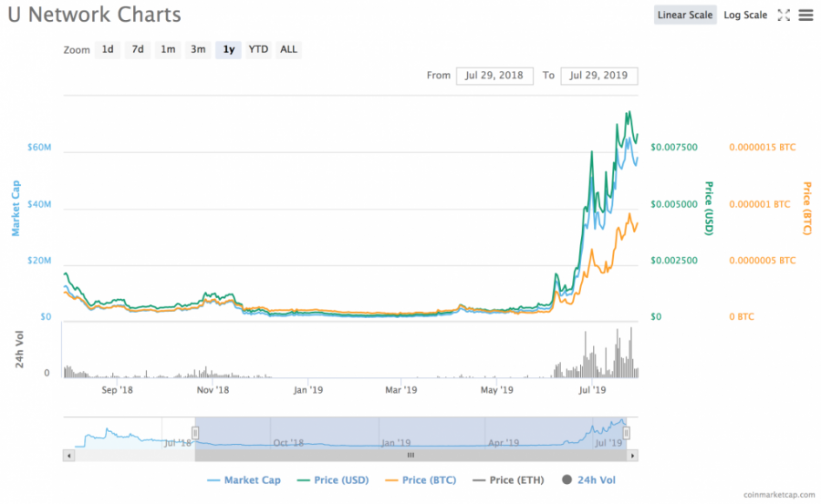Screen dimensions: 821x504
Task: Set zoom to 1d
Action: pos(108,50)
